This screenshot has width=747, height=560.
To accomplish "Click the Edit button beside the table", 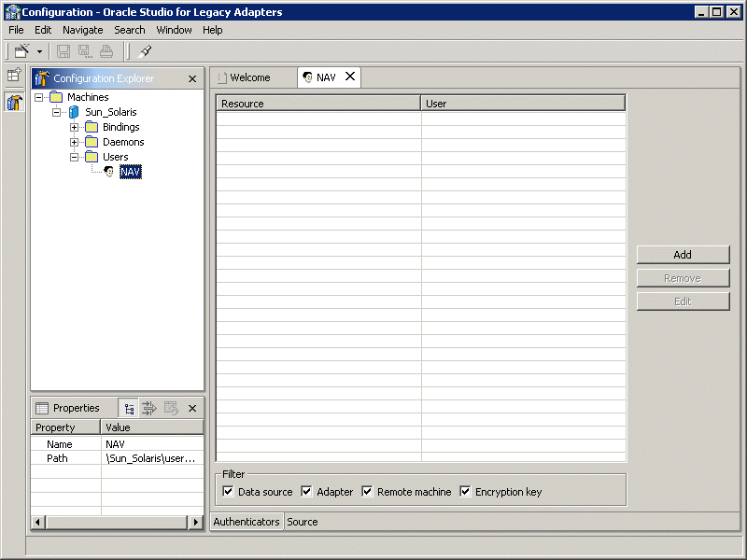I will [x=683, y=301].
